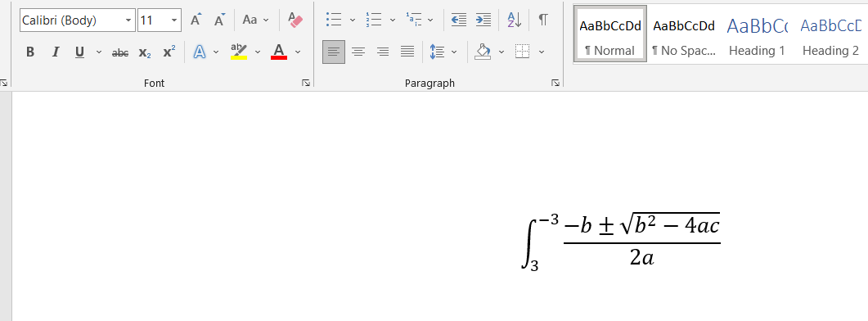Click the quadratic formula equation

point(621,242)
